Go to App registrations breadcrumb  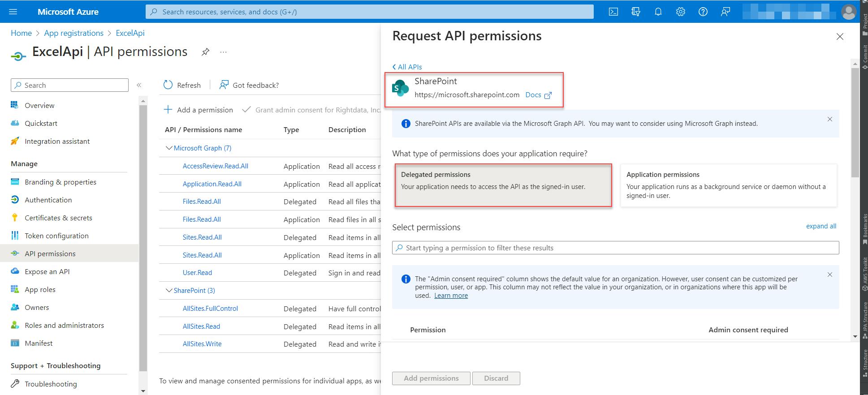click(x=73, y=33)
